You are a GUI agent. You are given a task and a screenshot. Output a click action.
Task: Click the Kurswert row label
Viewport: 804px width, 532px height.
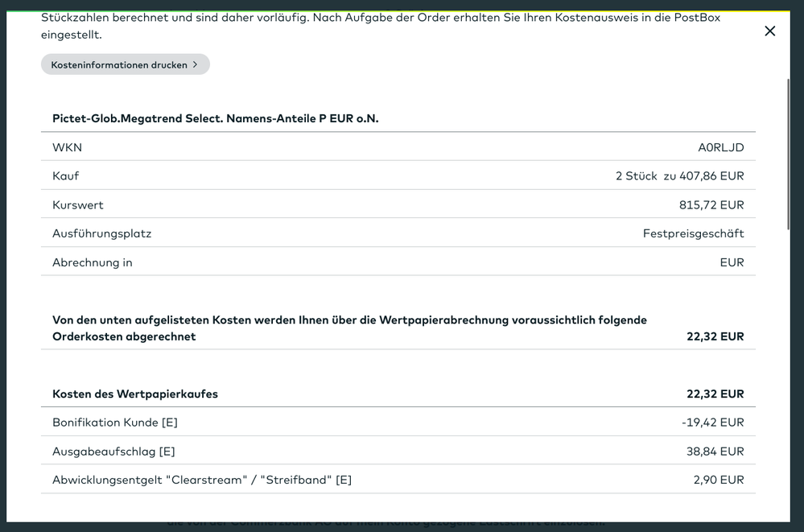(78, 204)
